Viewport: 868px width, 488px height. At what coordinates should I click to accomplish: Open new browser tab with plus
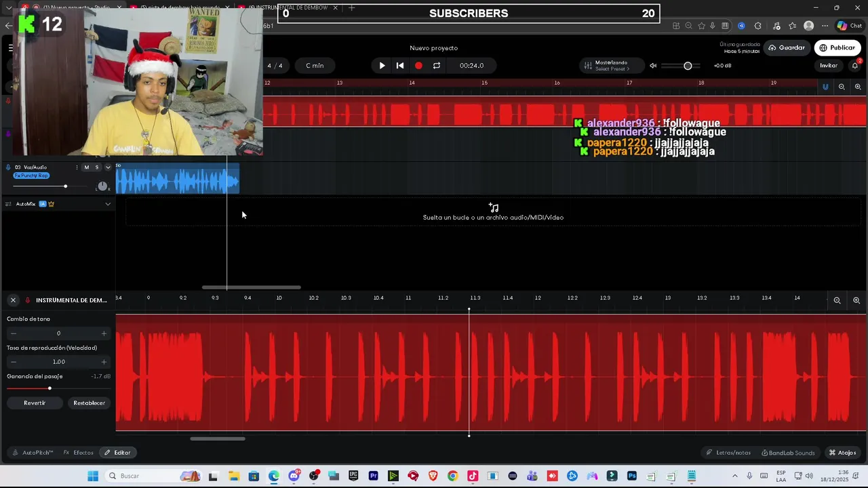point(351,7)
